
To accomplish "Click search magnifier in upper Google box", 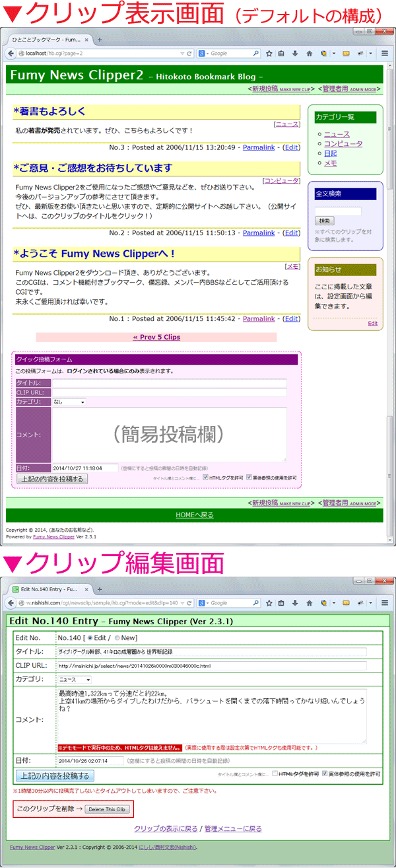I will (256, 53).
